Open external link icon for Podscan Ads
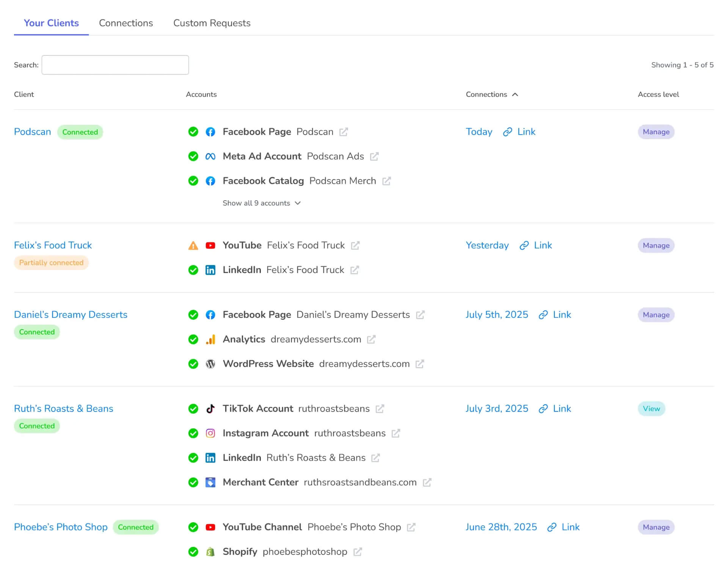Image resolution: width=728 pixels, height=570 pixels. [x=374, y=157]
